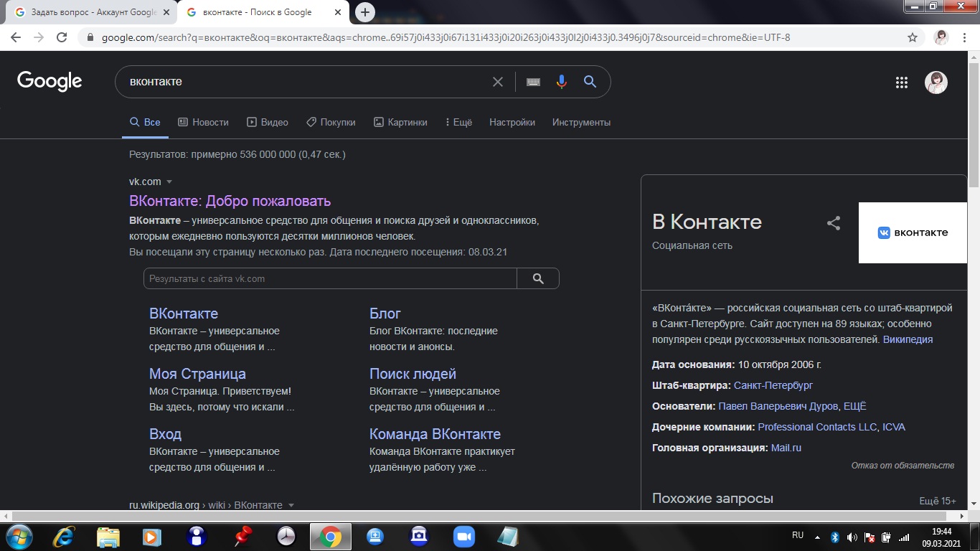Open the Mail.ru parent organization link
This screenshot has height=551, width=980.
point(786,448)
